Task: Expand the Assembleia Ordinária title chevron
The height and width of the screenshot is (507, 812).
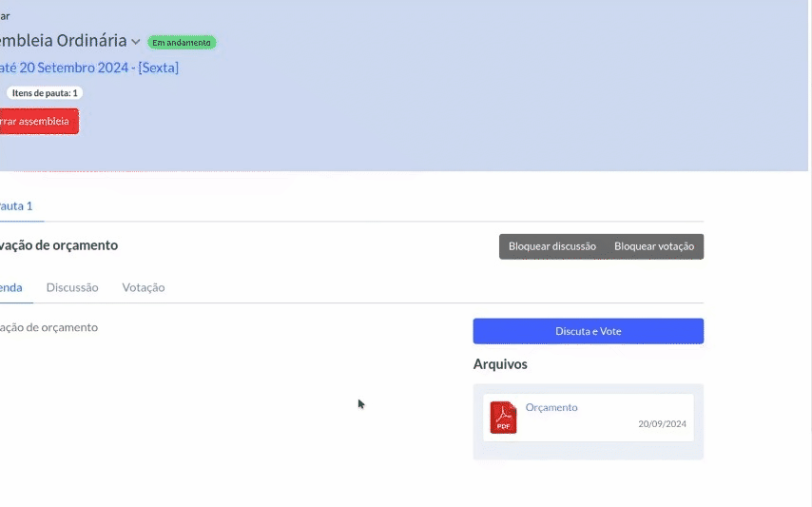Action: 136,42
